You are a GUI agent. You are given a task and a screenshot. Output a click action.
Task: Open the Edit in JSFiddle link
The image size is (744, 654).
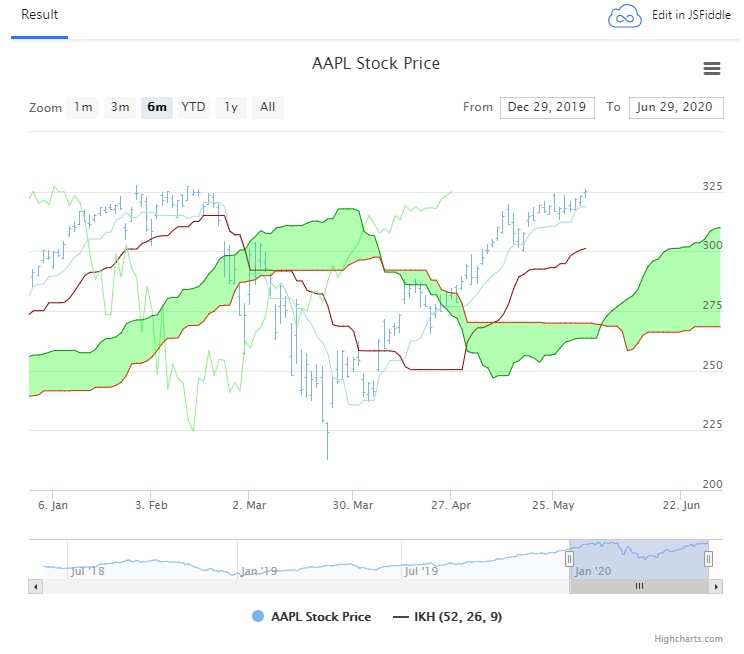[x=691, y=15]
